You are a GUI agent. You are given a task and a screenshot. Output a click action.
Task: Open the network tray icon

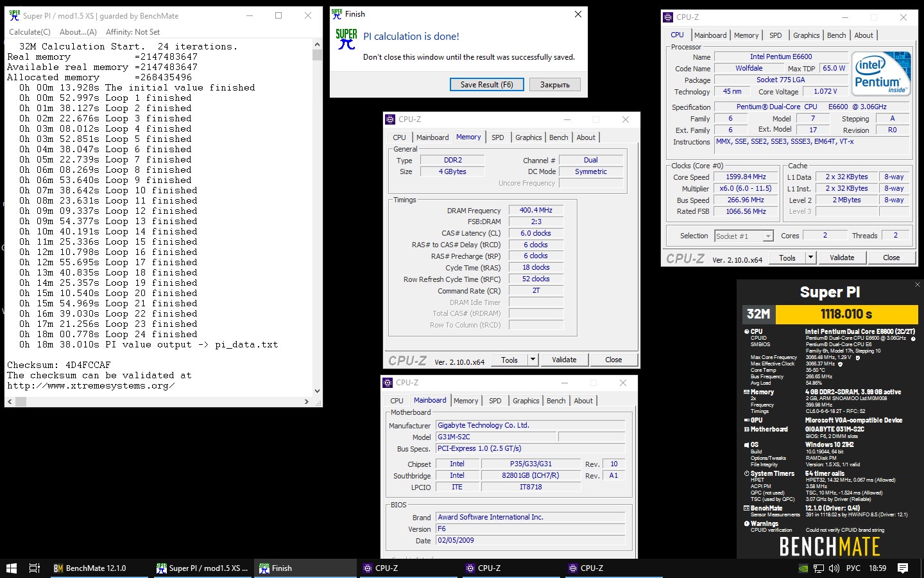tap(819, 568)
